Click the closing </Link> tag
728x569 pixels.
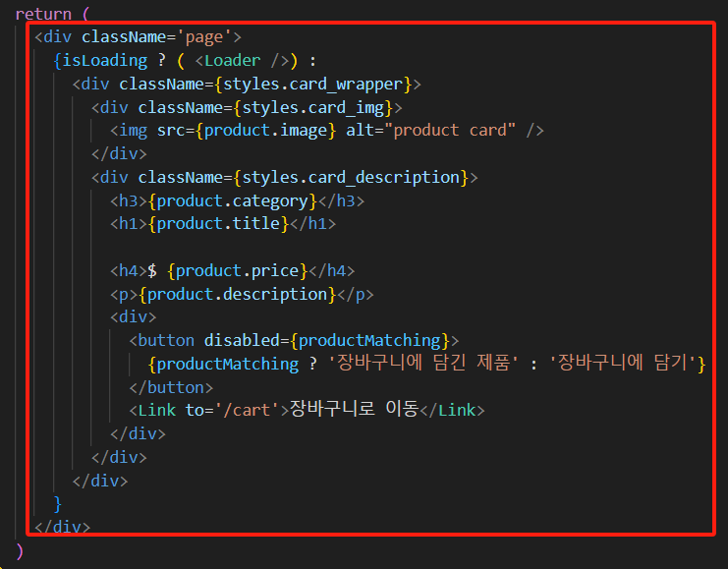coord(452,411)
